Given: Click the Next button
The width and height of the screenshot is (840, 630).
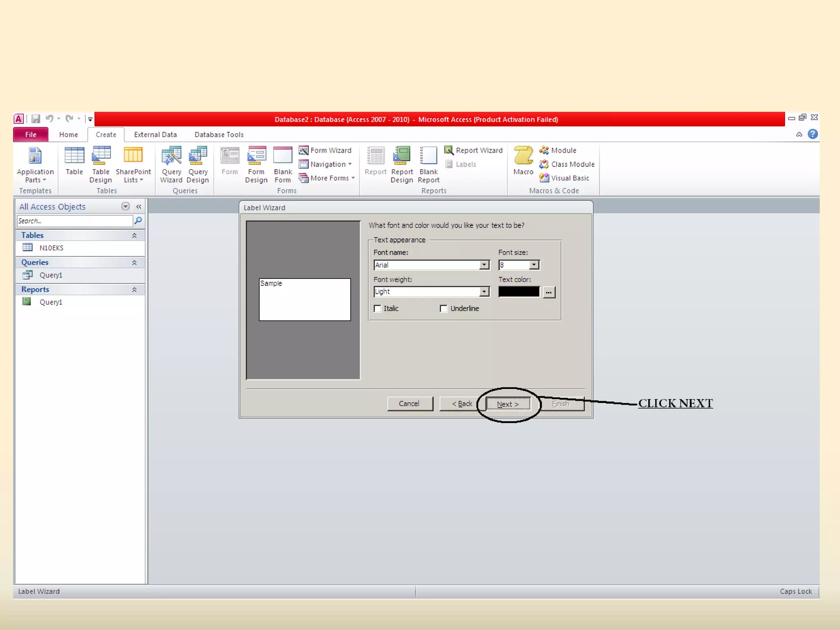Looking at the screenshot, I should (x=508, y=404).
